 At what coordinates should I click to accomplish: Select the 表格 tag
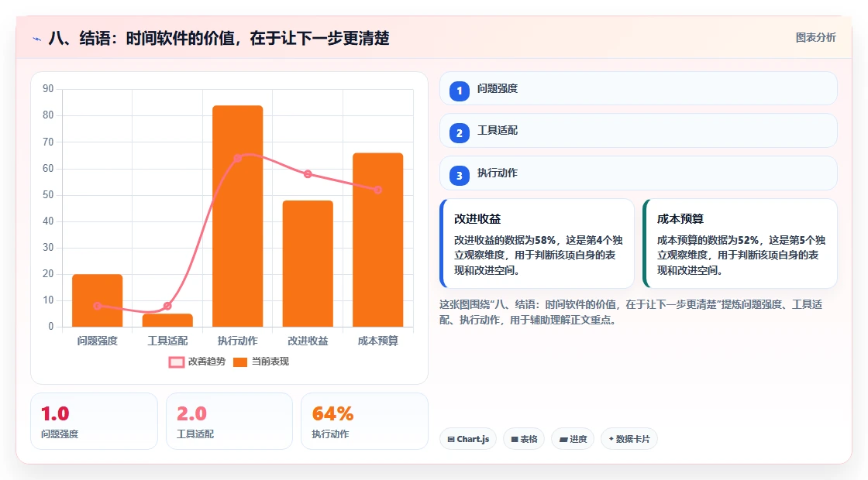click(x=524, y=439)
